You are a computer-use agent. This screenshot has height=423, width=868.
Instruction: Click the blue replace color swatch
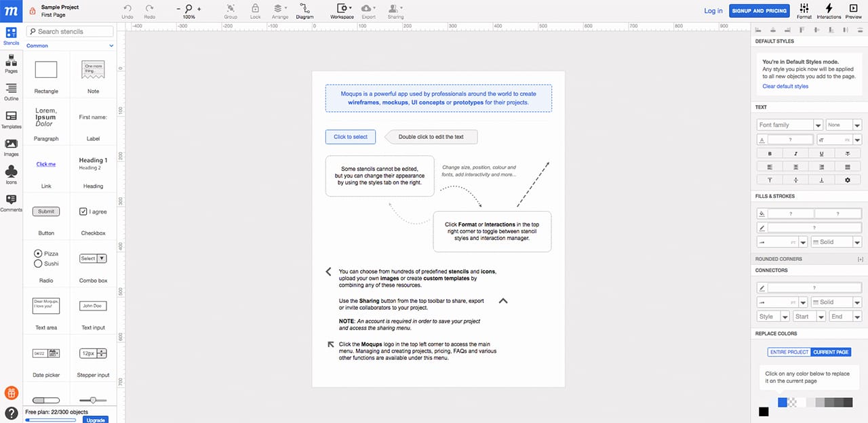click(783, 402)
